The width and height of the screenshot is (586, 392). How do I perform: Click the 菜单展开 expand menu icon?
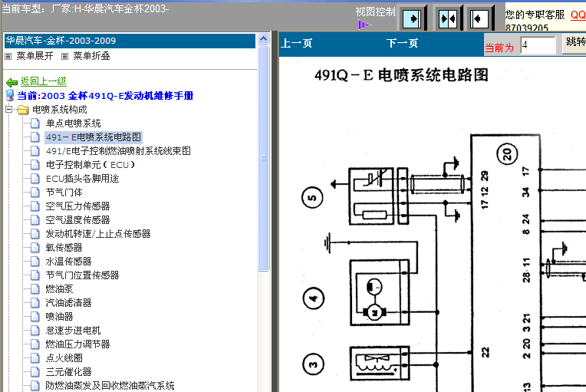coord(8,57)
